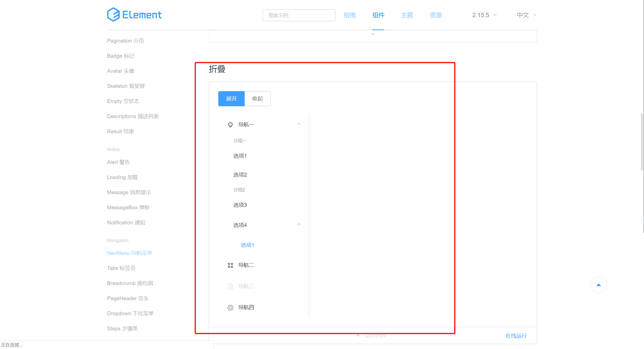
Task: Select 选项3 under 分组2
Action: tap(264, 205)
